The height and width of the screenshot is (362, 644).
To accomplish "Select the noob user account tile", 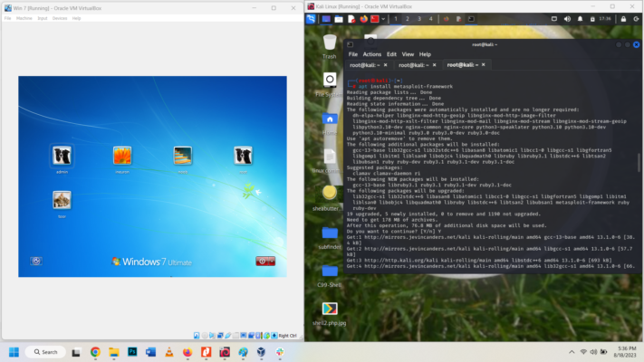I will point(183,156).
